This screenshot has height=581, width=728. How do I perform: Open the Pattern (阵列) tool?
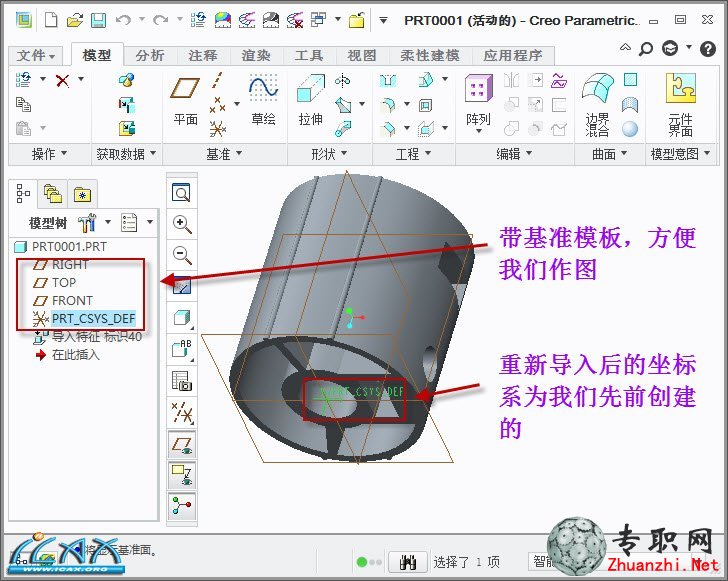tap(478, 103)
